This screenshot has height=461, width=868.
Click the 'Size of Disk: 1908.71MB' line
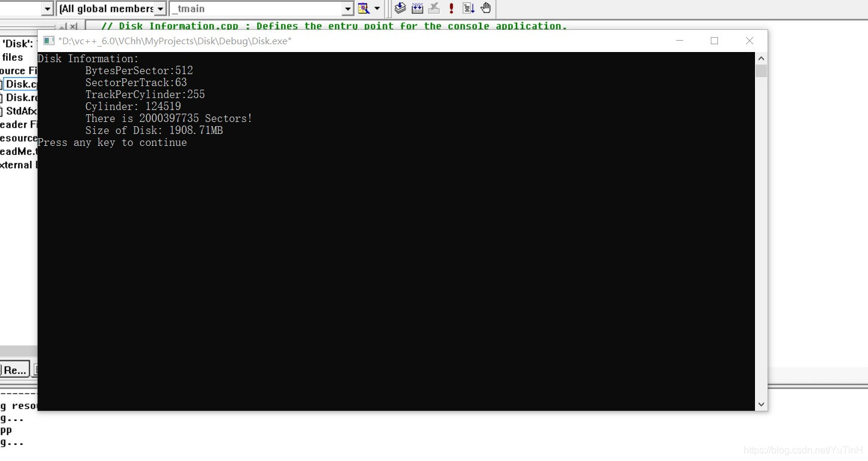(154, 130)
